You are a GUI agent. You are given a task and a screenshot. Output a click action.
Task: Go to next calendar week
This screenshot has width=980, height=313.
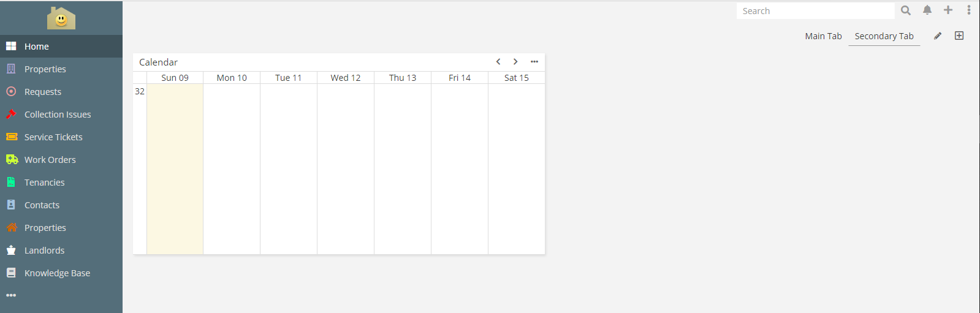coord(515,62)
